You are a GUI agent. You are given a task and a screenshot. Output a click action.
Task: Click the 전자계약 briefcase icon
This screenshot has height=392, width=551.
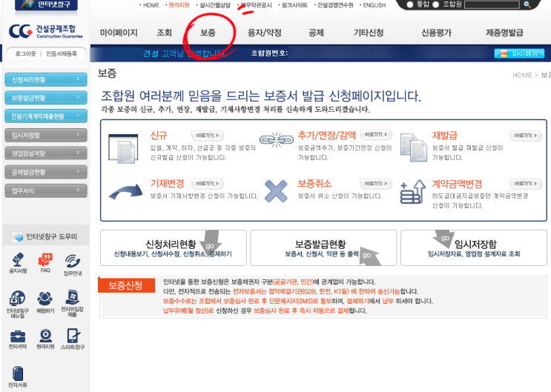click(18, 336)
